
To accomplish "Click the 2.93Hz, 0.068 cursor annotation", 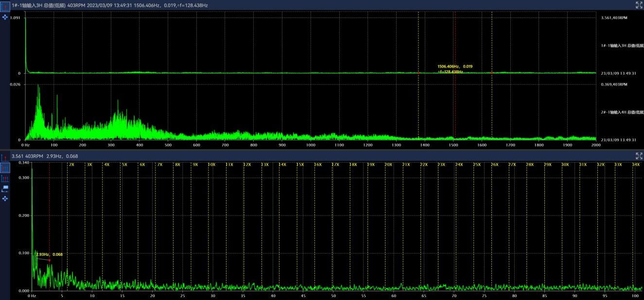I will (49, 254).
